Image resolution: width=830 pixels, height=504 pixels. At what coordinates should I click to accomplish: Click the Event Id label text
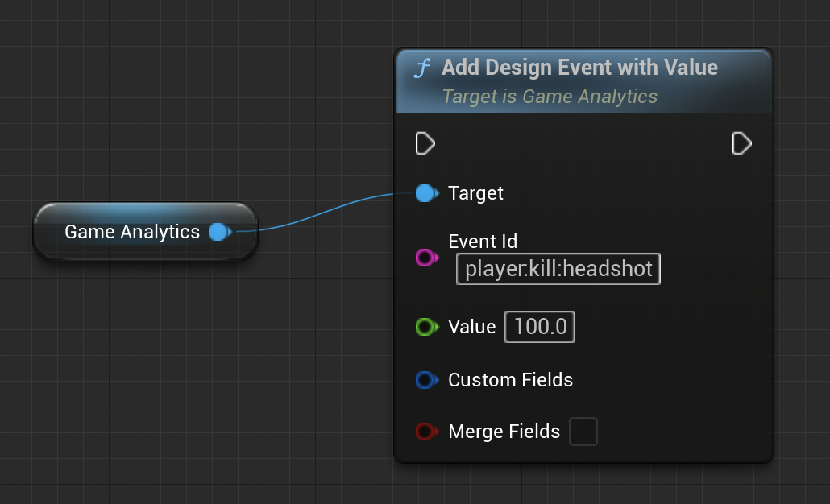(483, 241)
